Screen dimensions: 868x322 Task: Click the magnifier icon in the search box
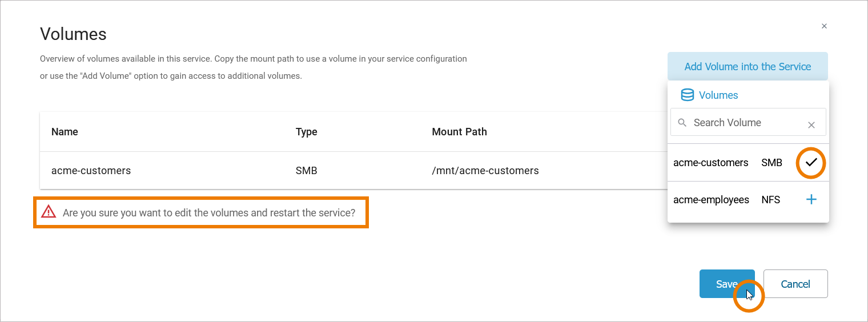tap(682, 123)
